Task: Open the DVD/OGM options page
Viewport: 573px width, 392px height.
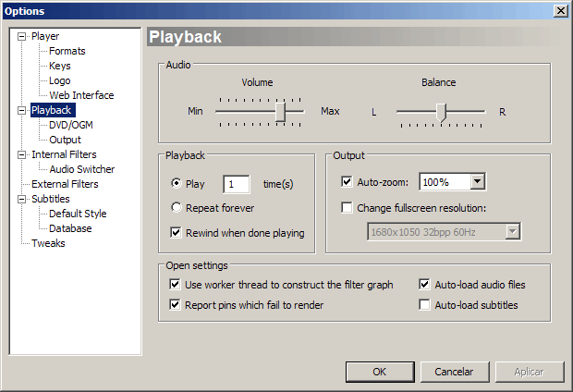Action: point(71,125)
